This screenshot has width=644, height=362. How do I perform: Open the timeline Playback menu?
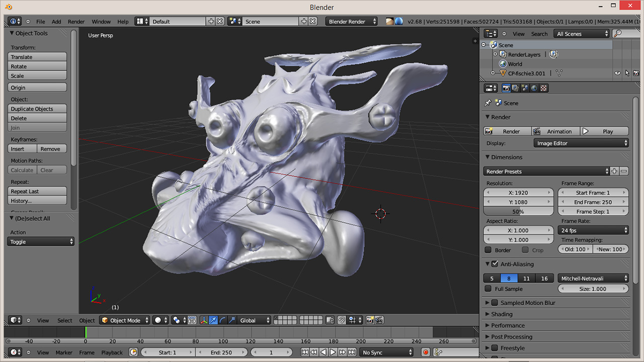pos(112,352)
